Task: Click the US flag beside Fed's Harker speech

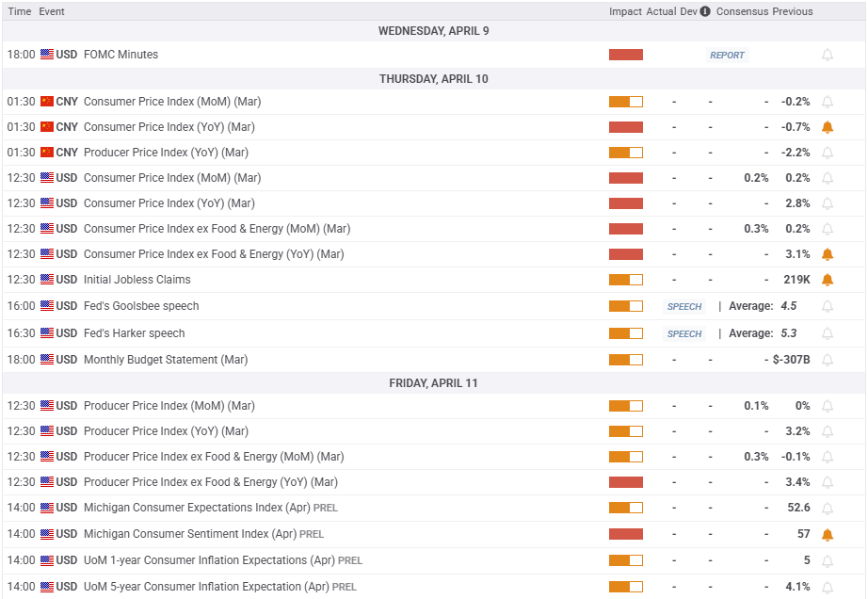Action: click(x=47, y=333)
